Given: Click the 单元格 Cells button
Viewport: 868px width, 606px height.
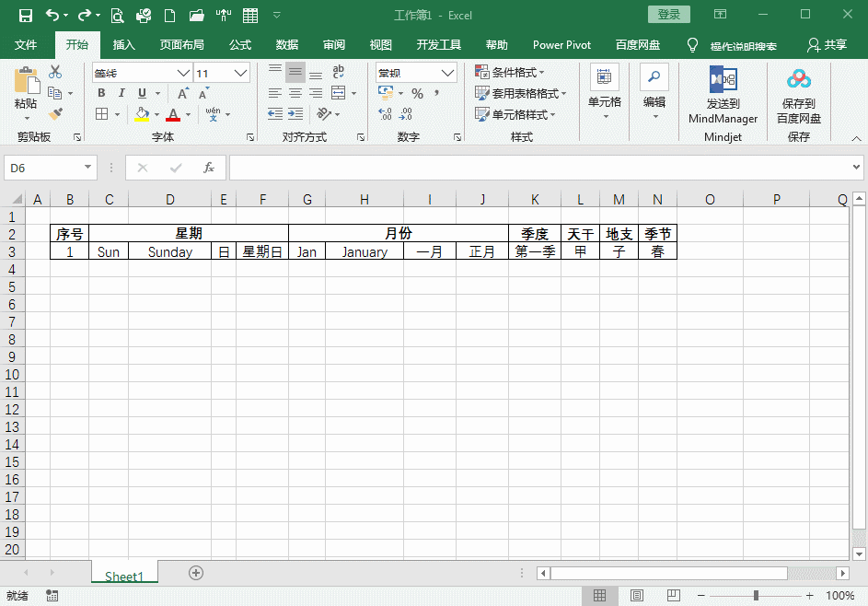Looking at the screenshot, I should pos(605,93).
